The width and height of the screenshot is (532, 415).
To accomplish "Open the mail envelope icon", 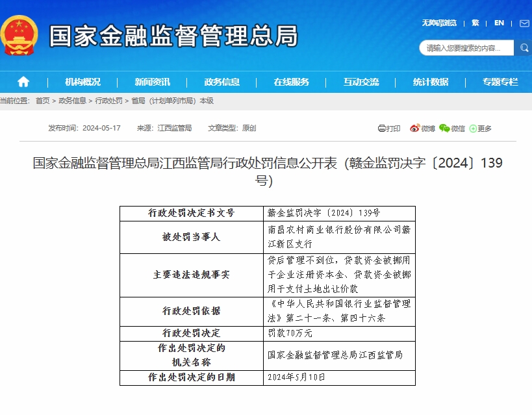I will pos(524,23).
